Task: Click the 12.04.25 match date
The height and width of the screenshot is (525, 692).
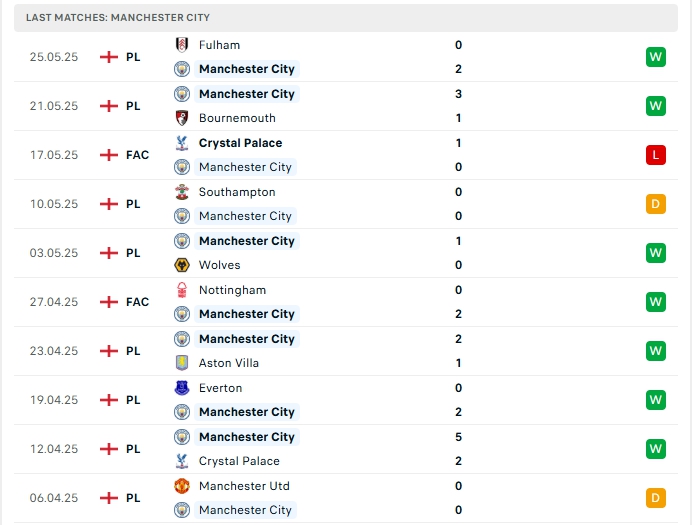Action: 54,449
